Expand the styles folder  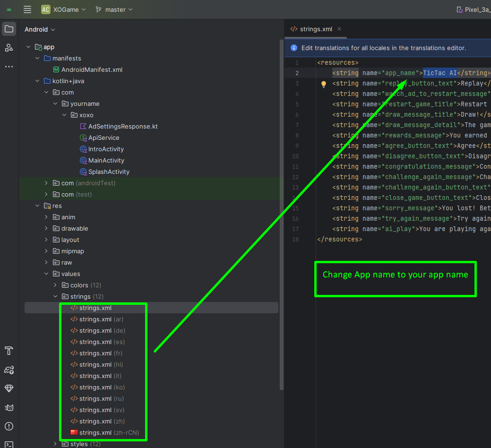click(55, 444)
